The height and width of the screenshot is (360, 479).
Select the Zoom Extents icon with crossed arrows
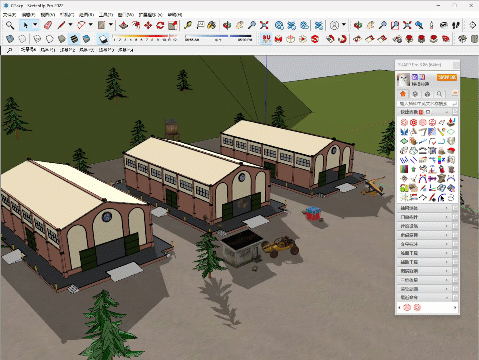coord(264,25)
